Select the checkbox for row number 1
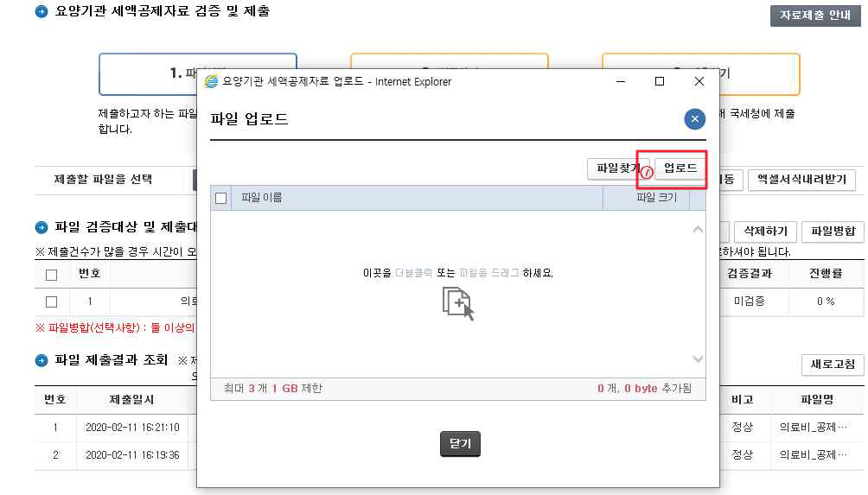This screenshot has width=868, height=495. coord(51,302)
